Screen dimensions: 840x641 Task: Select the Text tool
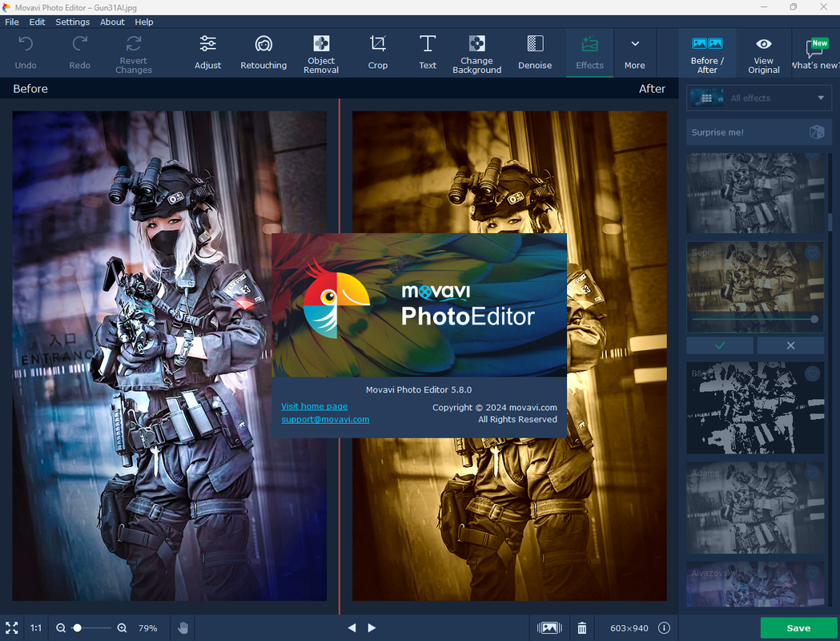click(x=428, y=53)
